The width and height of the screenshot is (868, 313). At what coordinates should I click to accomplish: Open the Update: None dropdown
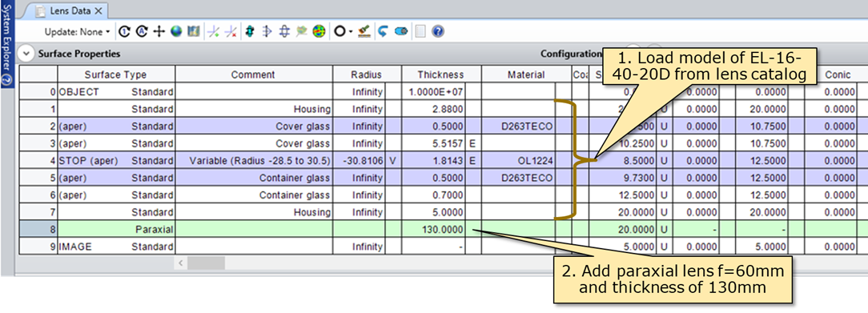[77, 32]
